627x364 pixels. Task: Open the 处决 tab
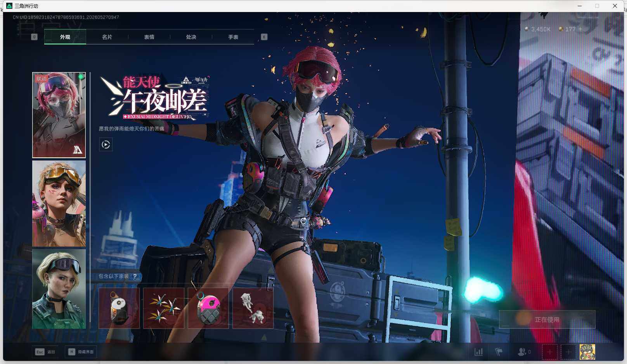pos(191,37)
